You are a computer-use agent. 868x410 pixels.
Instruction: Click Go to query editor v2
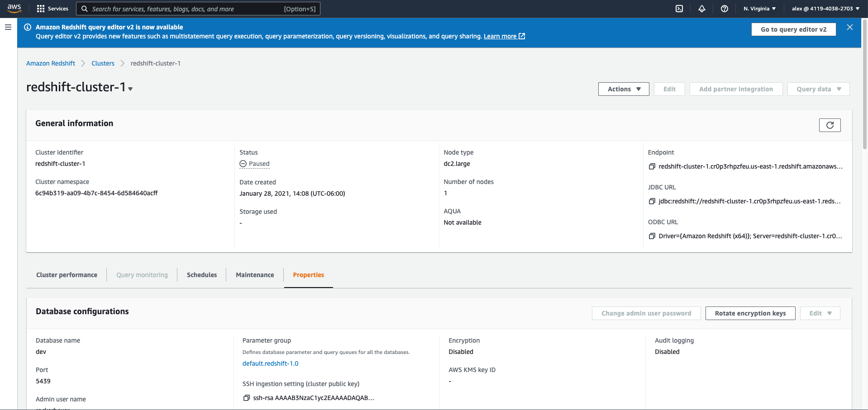[x=793, y=29]
